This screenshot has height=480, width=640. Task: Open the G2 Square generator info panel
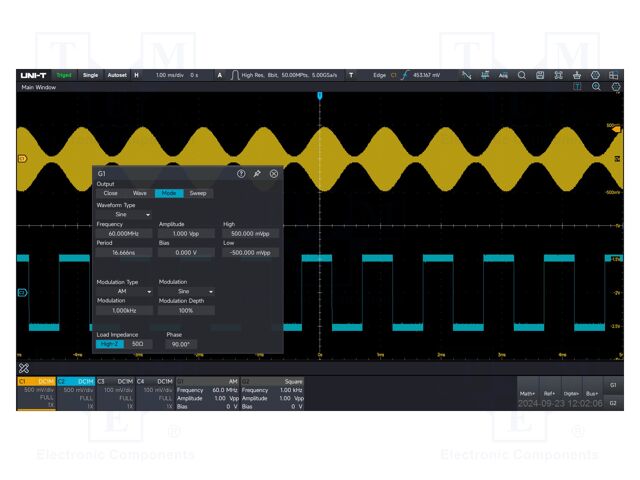[273, 393]
